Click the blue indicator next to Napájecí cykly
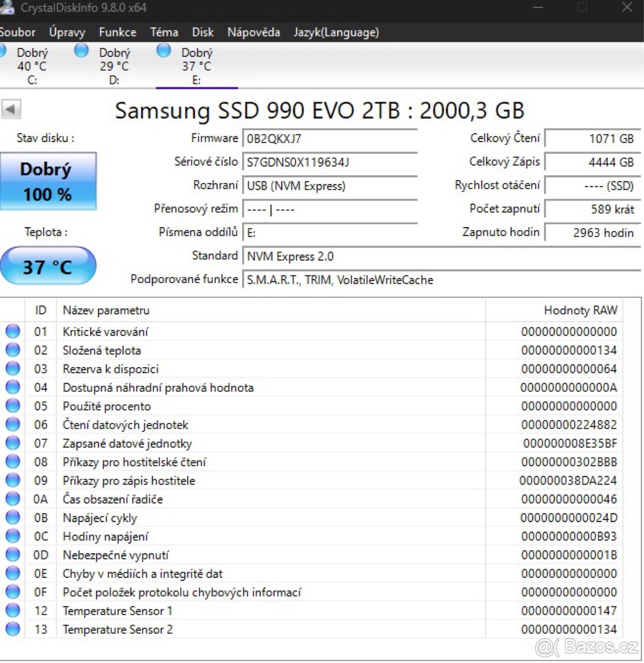Image resolution: width=644 pixels, height=663 pixels. pyautogui.click(x=12, y=517)
